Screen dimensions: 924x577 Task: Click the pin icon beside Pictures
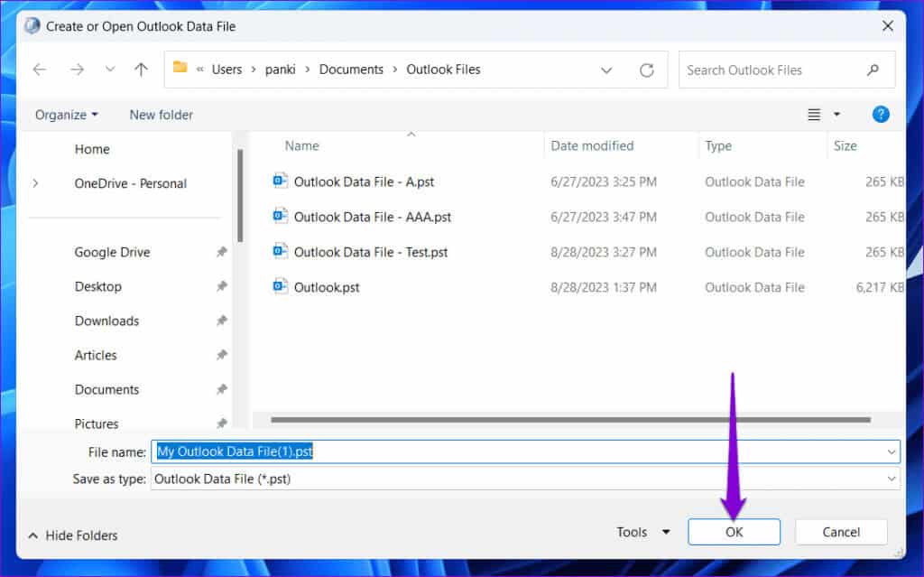pyautogui.click(x=222, y=423)
